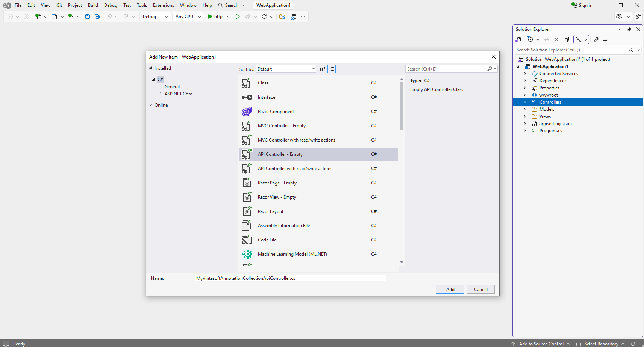The width and height of the screenshot is (644, 347).
Task: Click the Cancel button in dialog
Action: (480, 290)
